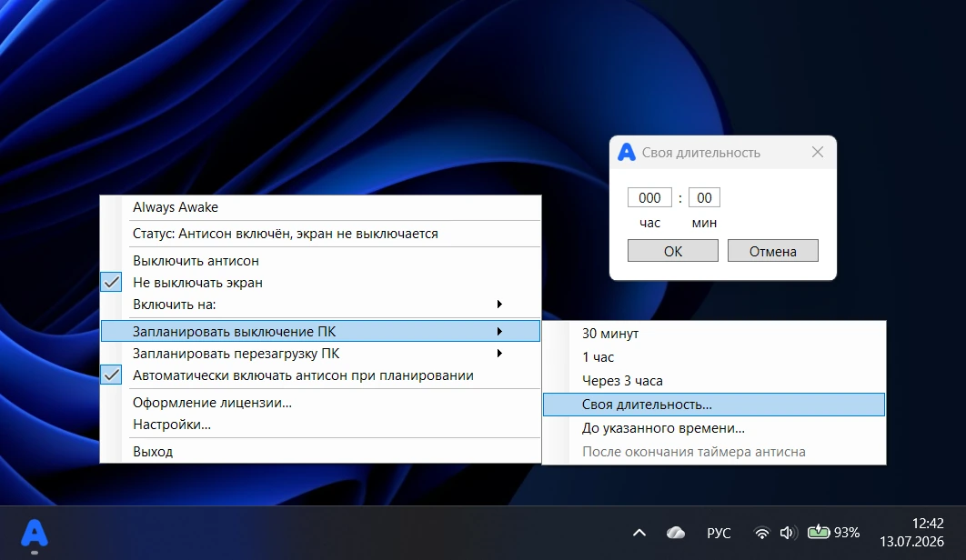Click the Отмена button
The height and width of the screenshot is (560, 966).
(x=772, y=251)
